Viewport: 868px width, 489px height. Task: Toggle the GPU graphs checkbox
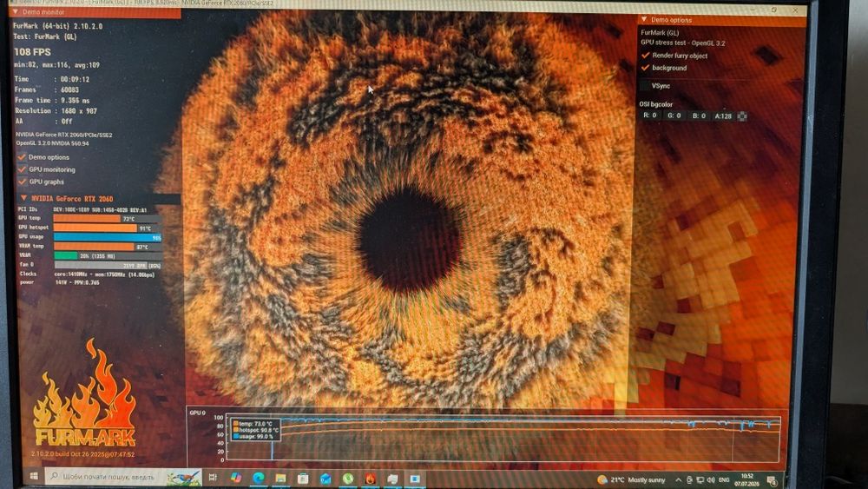point(23,182)
